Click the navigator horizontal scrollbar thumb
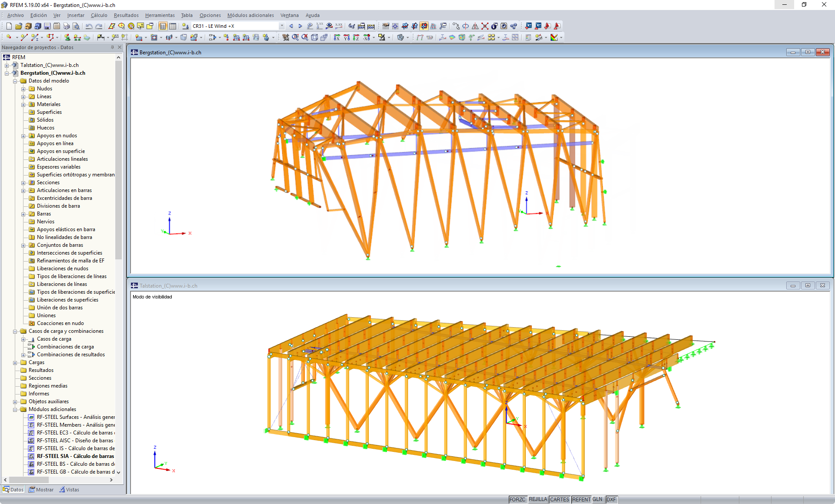The width and height of the screenshot is (835, 504). pyautogui.click(x=28, y=480)
